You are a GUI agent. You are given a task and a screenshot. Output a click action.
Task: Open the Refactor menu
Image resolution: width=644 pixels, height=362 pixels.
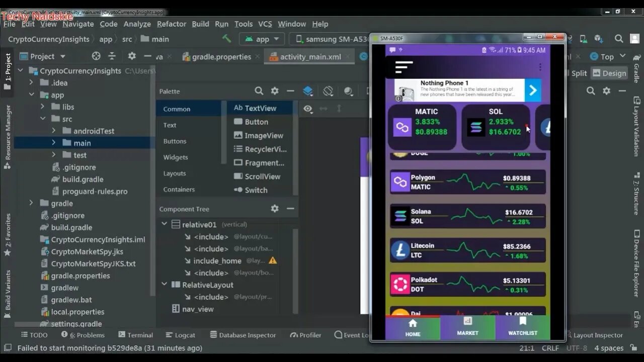pyautogui.click(x=172, y=24)
